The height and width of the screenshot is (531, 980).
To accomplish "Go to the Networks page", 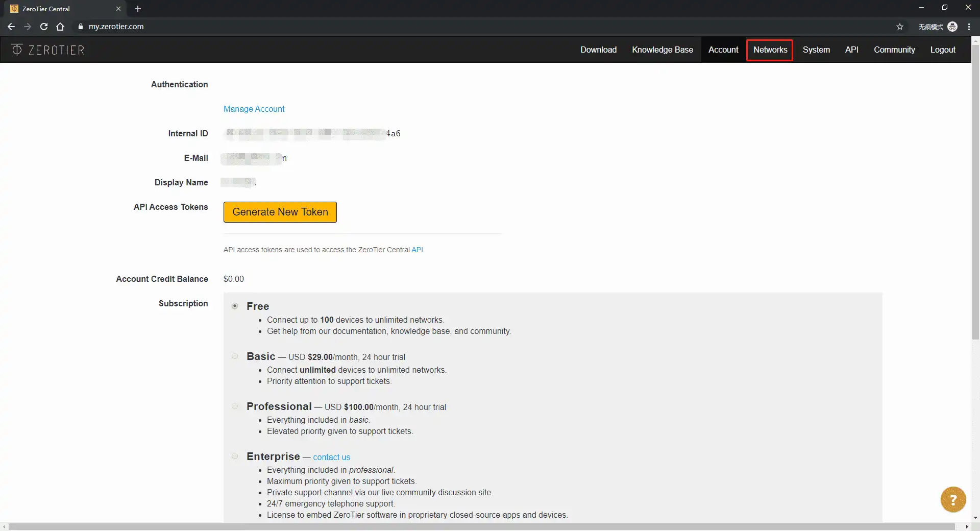I will click(770, 50).
